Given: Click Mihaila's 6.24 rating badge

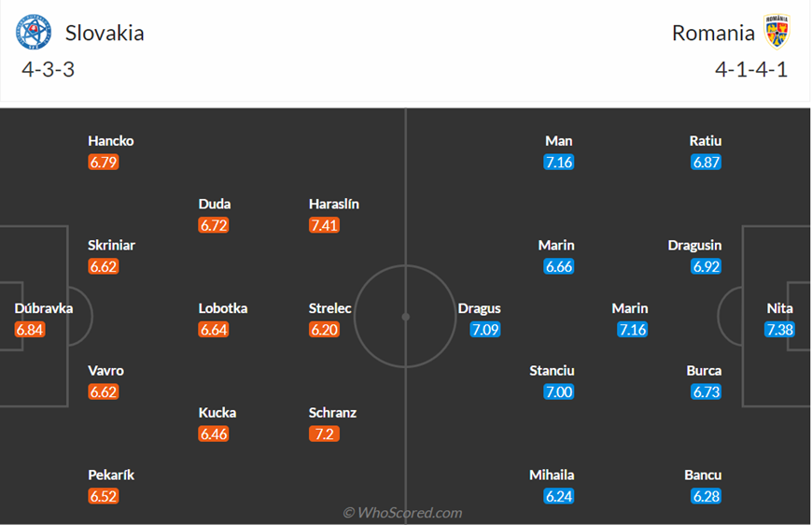Looking at the screenshot, I should pyautogui.click(x=559, y=496).
